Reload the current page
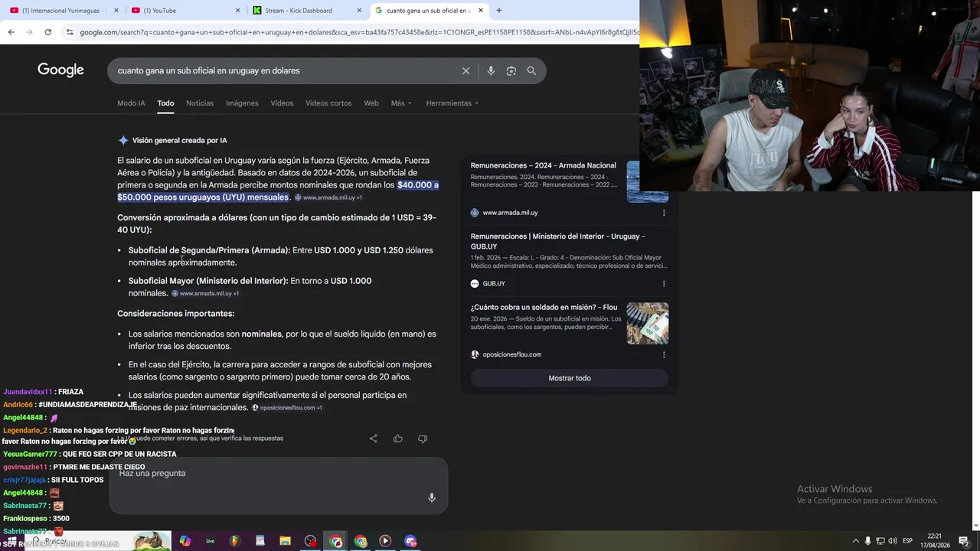Image resolution: width=980 pixels, height=551 pixels. pyautogui.click(x=47, y=32)
